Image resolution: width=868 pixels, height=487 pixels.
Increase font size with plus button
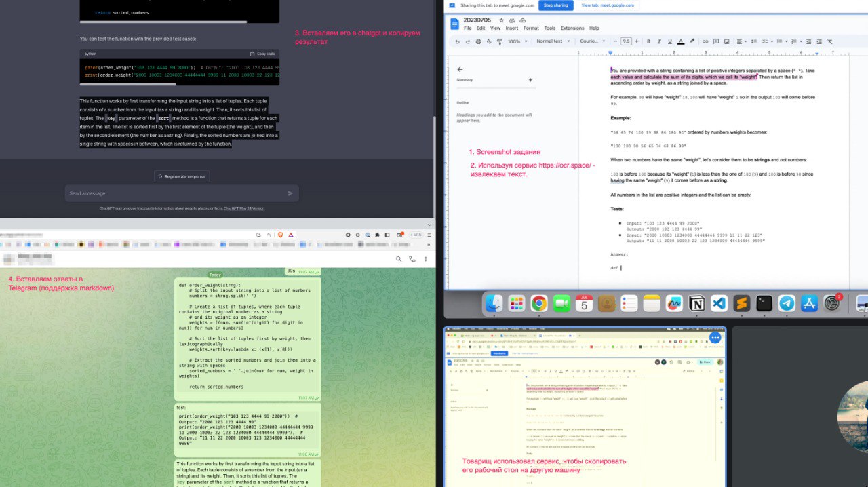pos(637,41)
